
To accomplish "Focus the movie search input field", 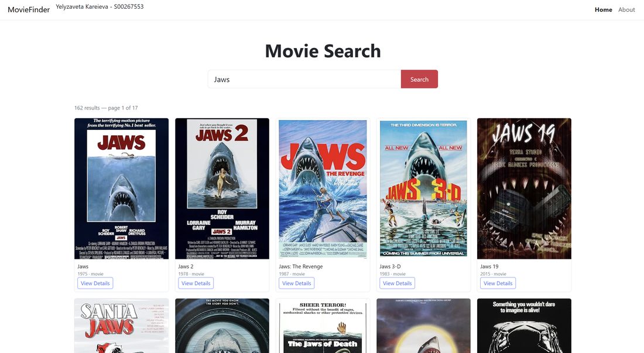I will coord(304,79).
